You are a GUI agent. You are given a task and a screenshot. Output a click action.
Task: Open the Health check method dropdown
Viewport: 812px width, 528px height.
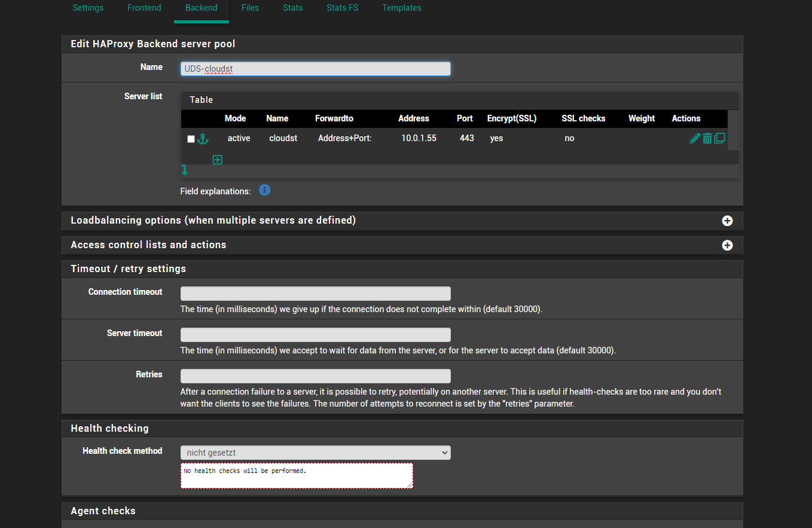pos(316,453)
